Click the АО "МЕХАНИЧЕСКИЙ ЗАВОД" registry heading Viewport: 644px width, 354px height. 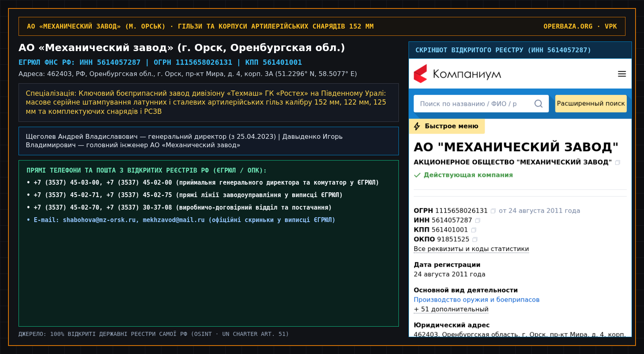coord(516,147)
